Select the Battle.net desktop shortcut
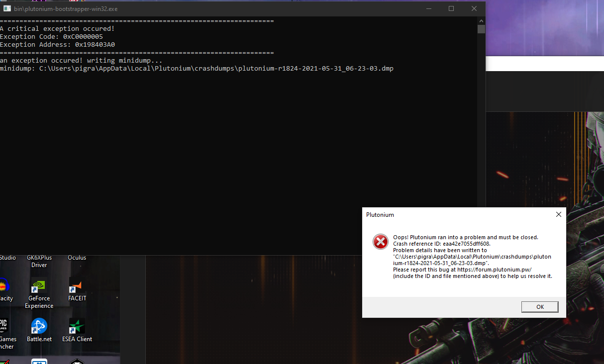Screen dimensions: 604x364 [x=39, y=327]
